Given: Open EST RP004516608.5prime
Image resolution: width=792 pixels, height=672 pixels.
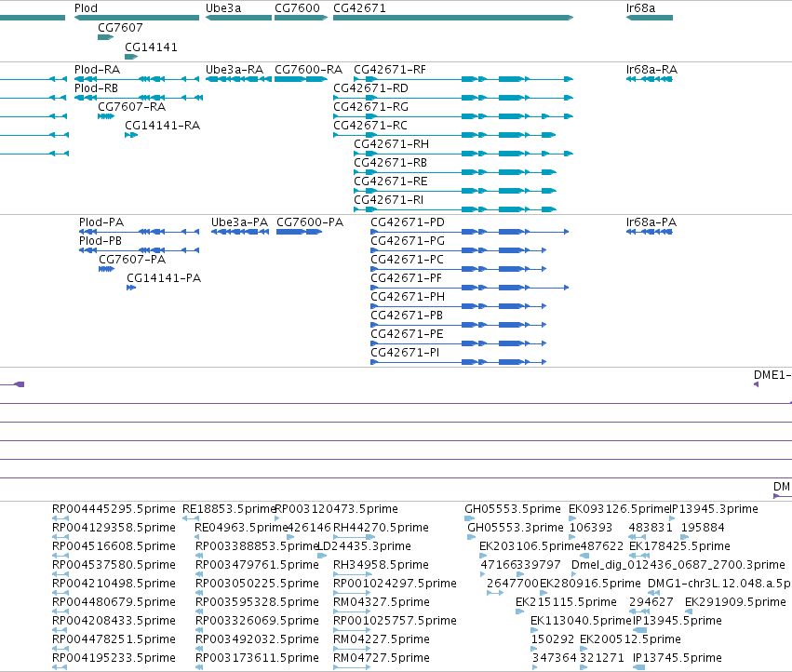Looking at the screenshot, I should click(114, 546).
